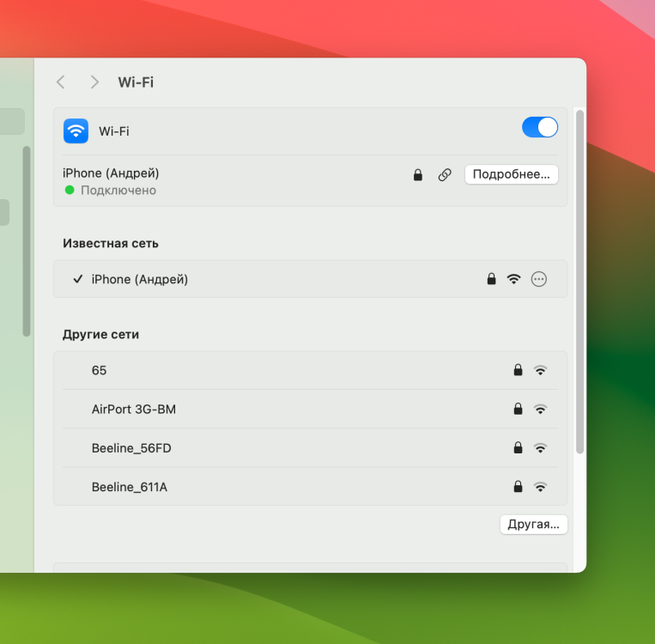Select network AirPort 3G-BM
655x644 pixels.
tap(310, 409)
